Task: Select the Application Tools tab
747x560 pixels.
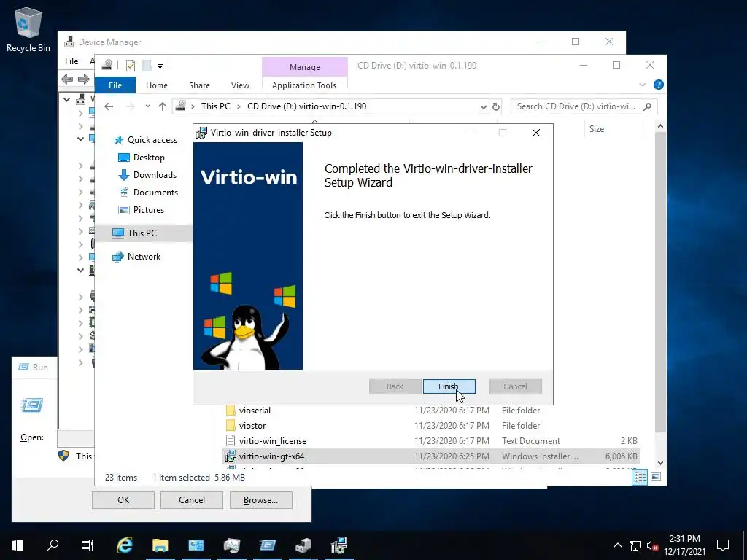Action: 304,85
